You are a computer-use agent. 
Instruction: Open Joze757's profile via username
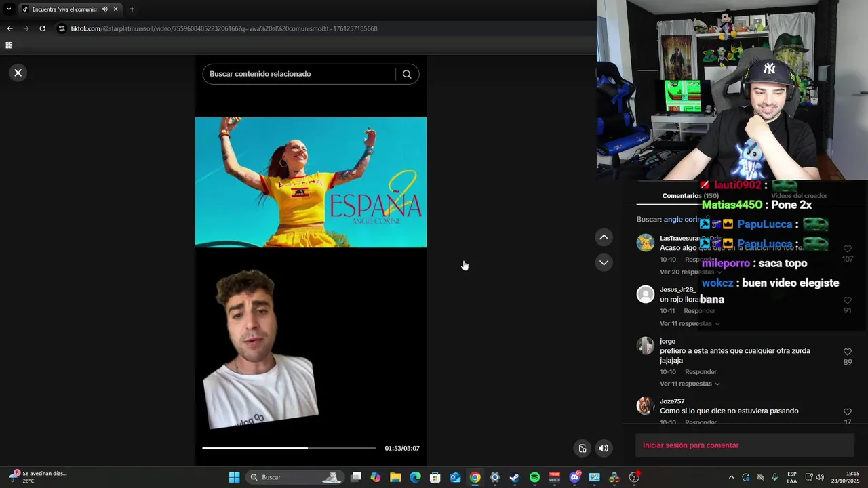tap(672, 401)
